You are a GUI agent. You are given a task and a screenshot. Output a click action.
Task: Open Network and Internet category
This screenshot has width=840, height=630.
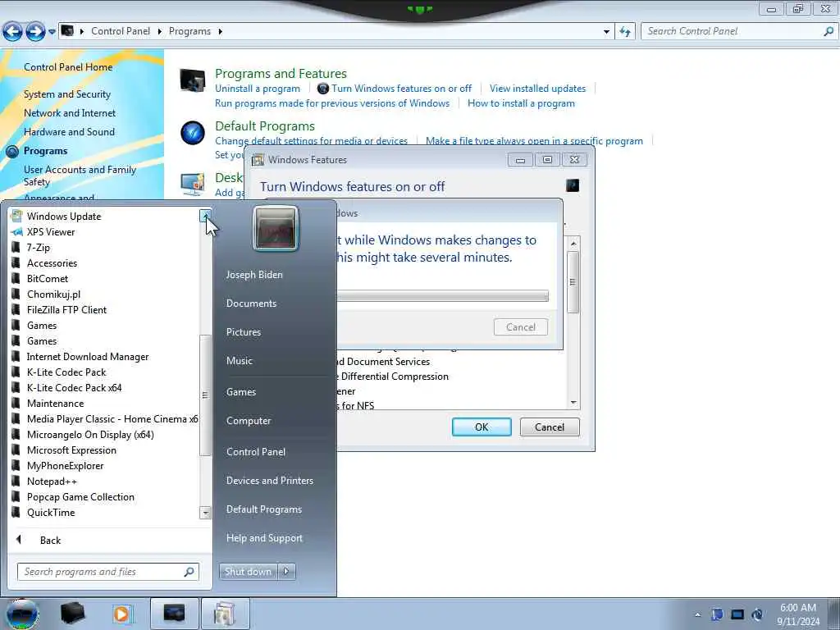point(70,113)
